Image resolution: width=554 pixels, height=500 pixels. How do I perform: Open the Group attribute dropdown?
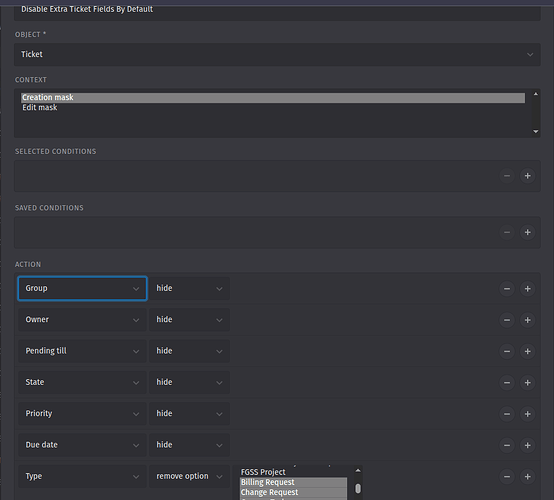82,288
